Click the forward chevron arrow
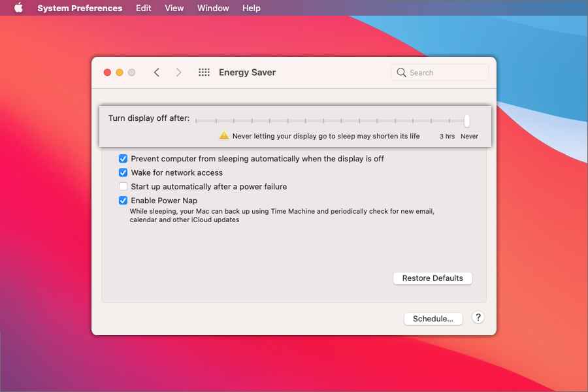 [178, 73]
